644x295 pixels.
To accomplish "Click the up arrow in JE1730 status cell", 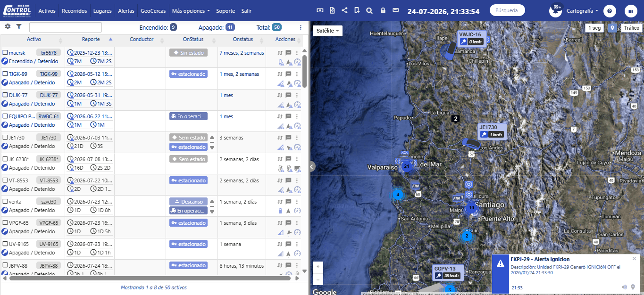I will point(212,138).
